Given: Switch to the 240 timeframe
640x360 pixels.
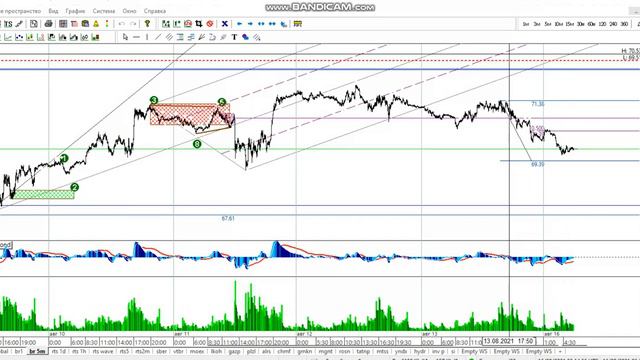Looking at the screenshot, I should 613,24.
